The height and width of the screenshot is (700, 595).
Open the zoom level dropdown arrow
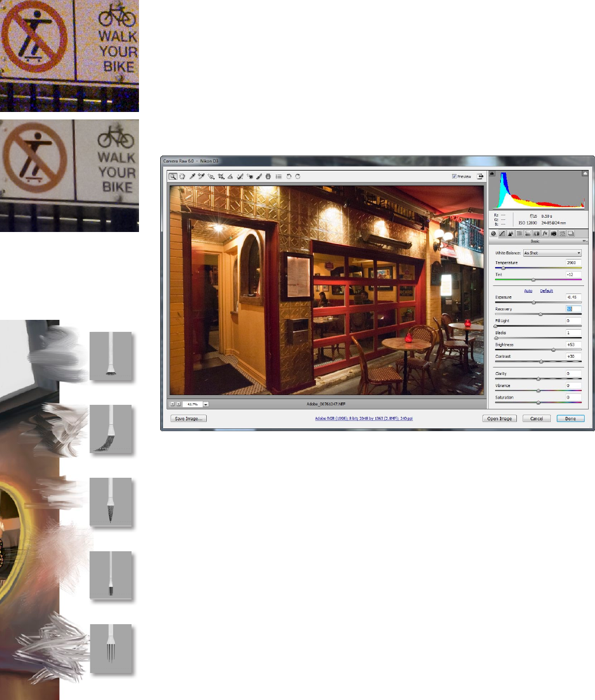(x=206, y=404)
